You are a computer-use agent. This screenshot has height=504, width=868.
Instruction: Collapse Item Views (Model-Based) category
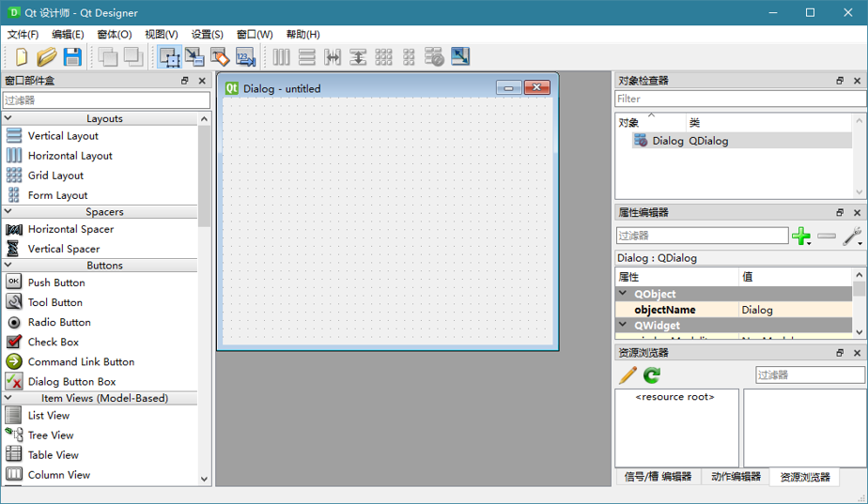[8, 398]
